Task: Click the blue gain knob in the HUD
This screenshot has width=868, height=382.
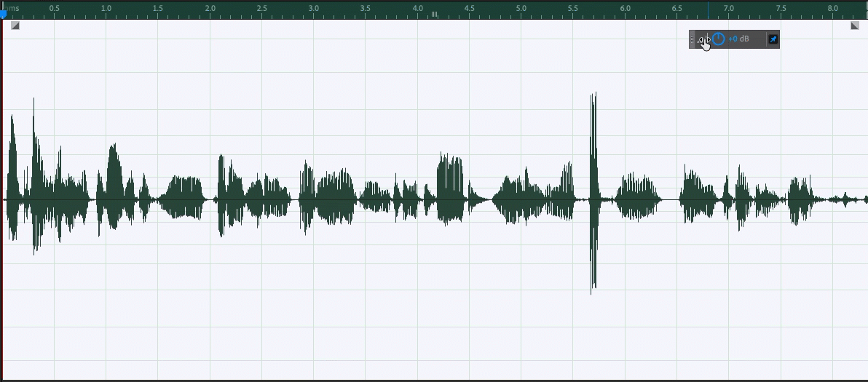Action: coord(718,39)
